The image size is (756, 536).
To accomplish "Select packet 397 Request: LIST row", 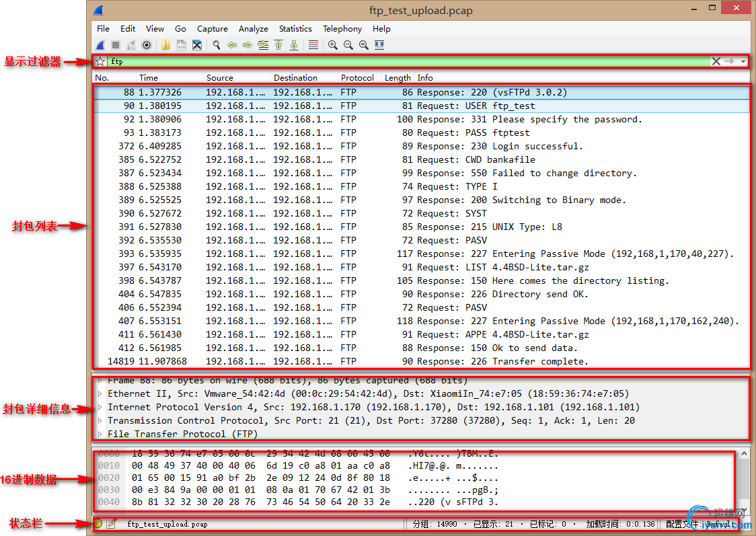I will coord(422,268).
